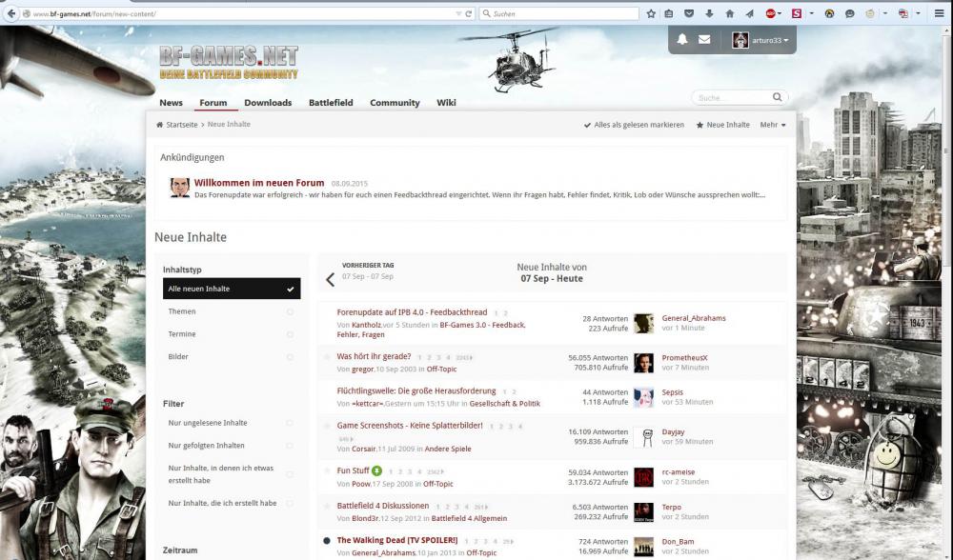The height and width of the screenshot is (560, 953).
Task: Click the browser downloads arrow icon
Action: 709,14
